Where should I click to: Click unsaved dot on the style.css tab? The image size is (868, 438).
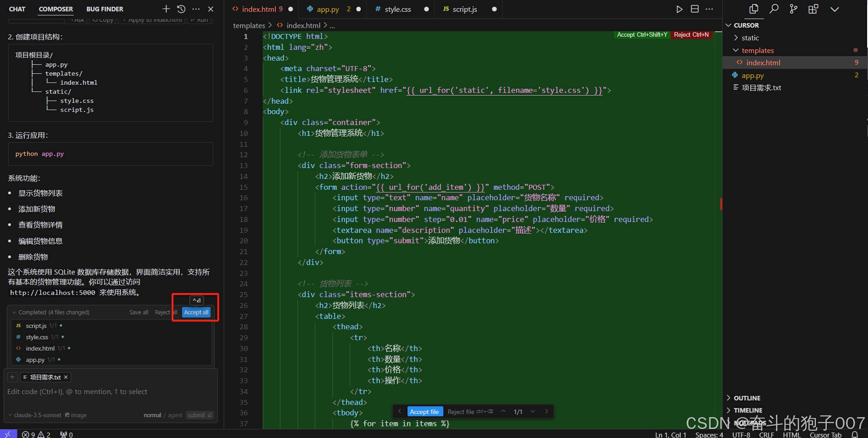426,9
